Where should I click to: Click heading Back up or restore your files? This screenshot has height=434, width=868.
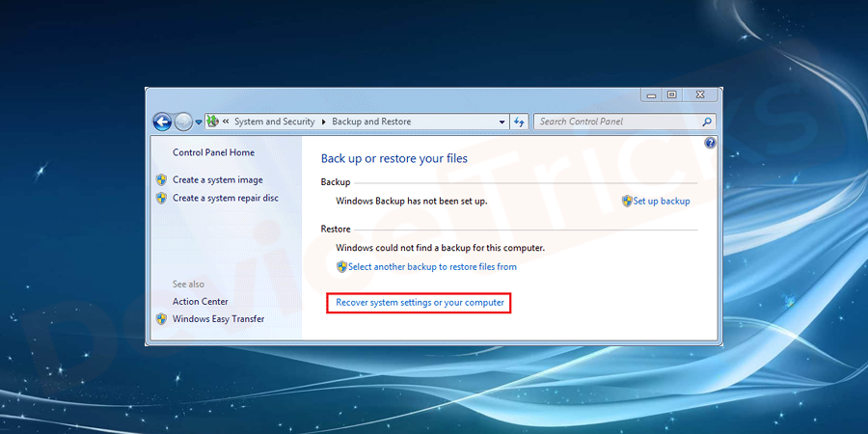(x=394, y=159)
